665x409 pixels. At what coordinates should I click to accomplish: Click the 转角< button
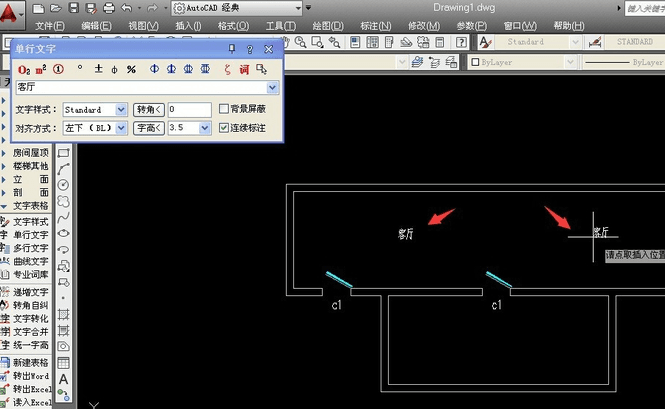point(149,110)
